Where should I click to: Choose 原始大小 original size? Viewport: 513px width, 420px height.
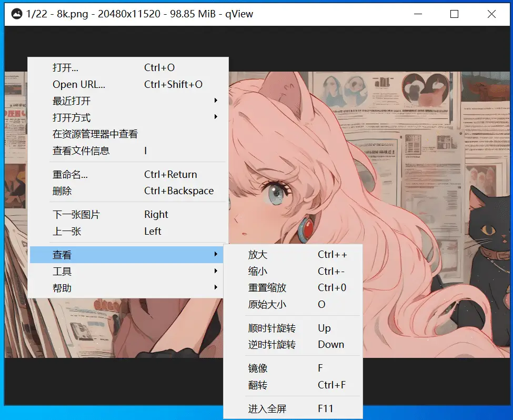(x=267, y=305)
